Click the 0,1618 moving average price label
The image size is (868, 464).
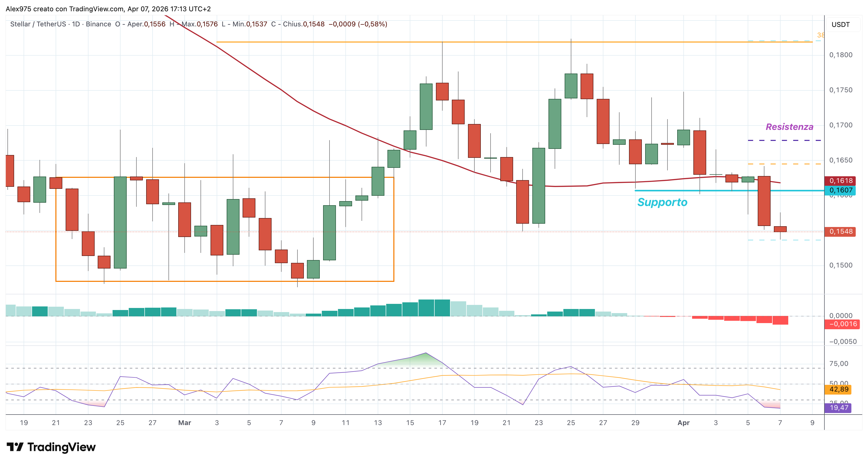[x=840, y=181]
